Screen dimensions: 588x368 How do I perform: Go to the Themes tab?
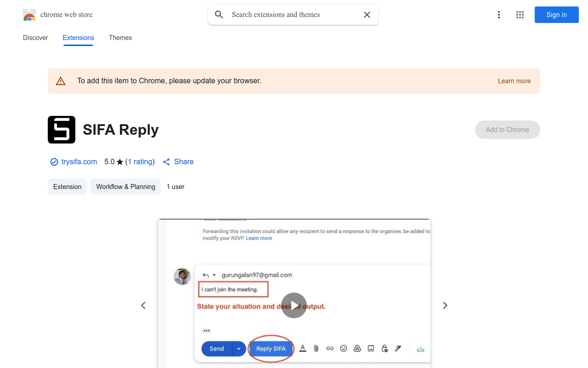pos(120,38)
